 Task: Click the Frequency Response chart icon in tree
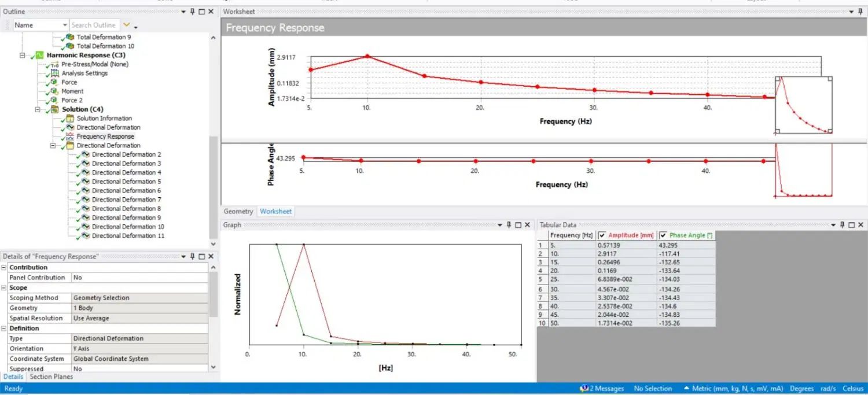point(70,136)
